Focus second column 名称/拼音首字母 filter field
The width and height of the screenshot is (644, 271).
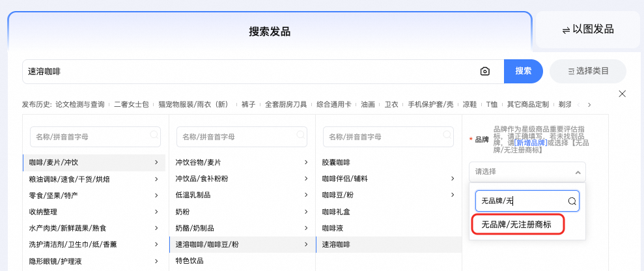(242, 137)
